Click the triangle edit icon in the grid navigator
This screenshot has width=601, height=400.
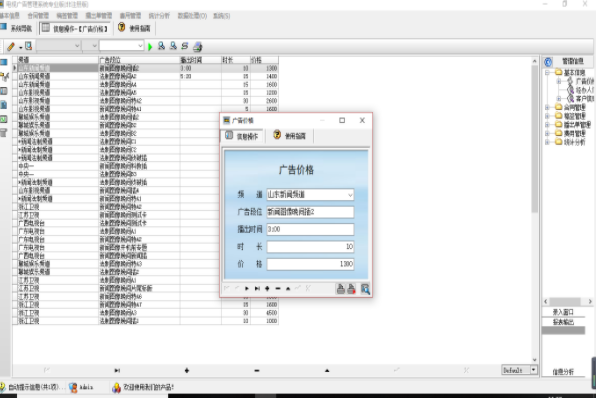coord(327,370)
